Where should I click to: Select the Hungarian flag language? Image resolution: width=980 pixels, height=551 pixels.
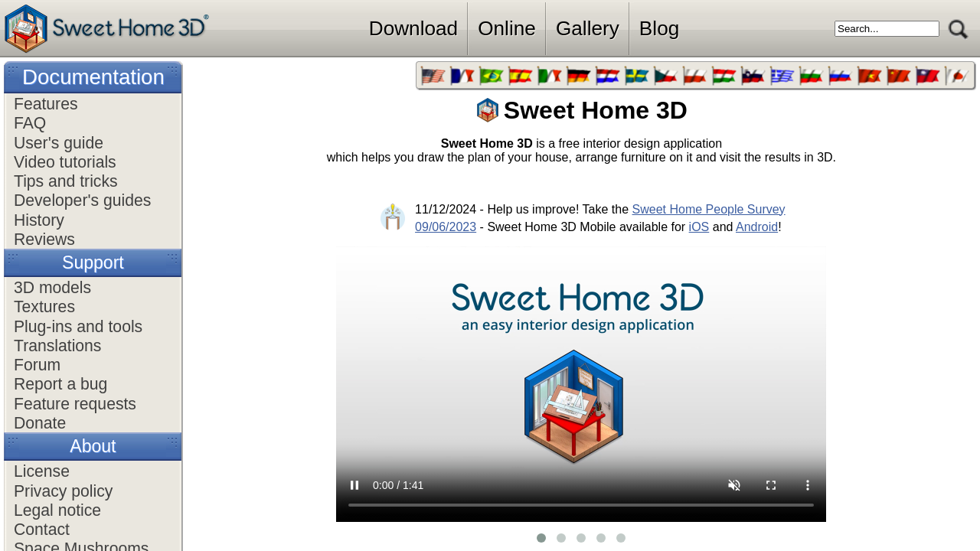[724, 76]
